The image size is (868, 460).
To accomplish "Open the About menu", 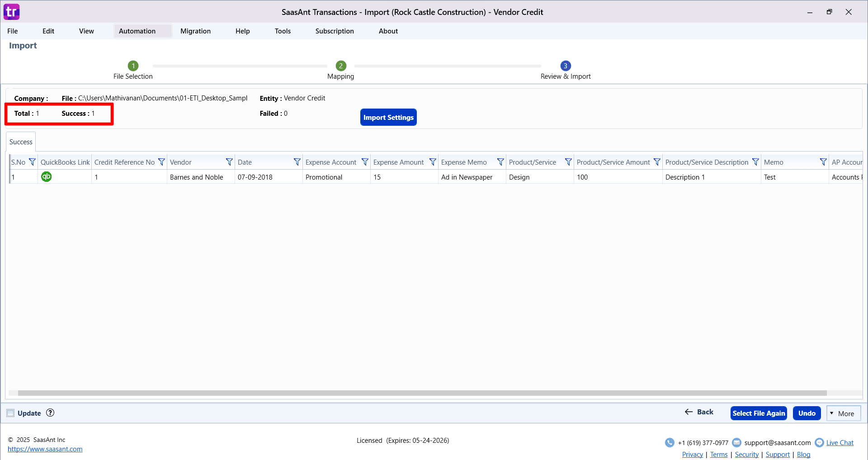I will click(x=388, y=31).
